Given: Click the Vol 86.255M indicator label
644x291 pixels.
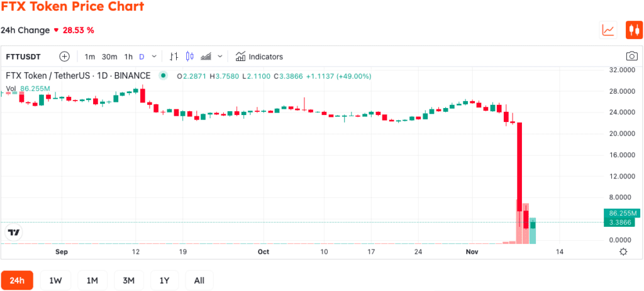Looking at the screenshot, I should (28, 88).
